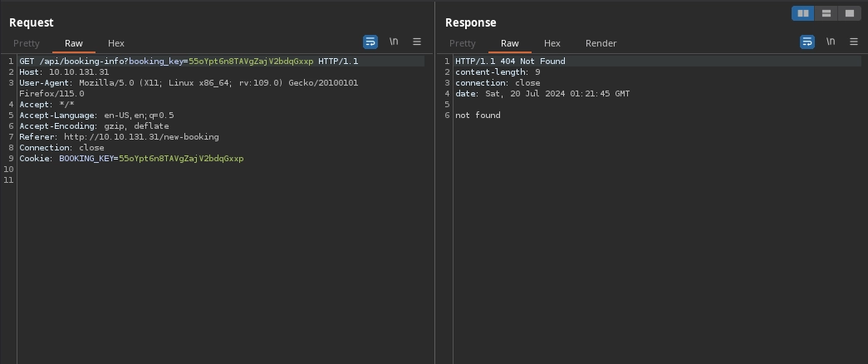Select the combined tabbed view layout
The width and height of the screenshot is (868, 364).
coord(849,13)
